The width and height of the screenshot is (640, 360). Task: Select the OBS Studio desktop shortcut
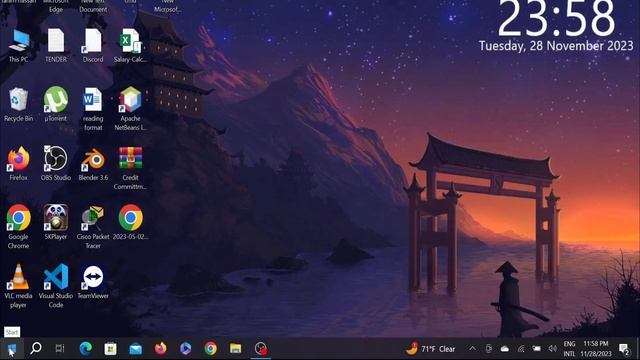pyautogui.click(x=56, y=164)
